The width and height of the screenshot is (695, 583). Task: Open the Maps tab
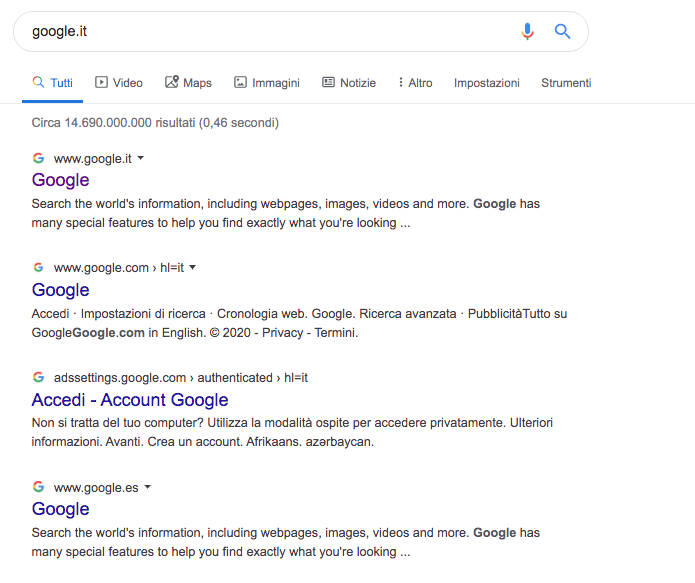(x=188, y=83)
